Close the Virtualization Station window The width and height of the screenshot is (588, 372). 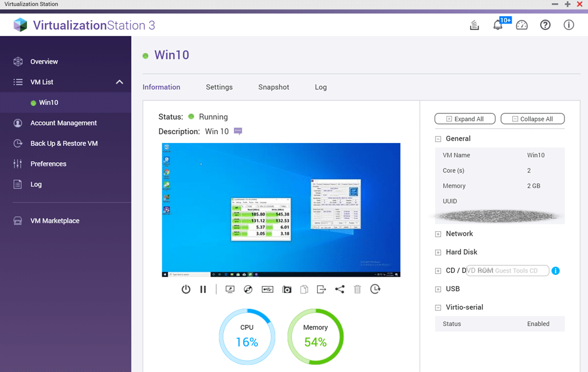[x=580, y=4]
